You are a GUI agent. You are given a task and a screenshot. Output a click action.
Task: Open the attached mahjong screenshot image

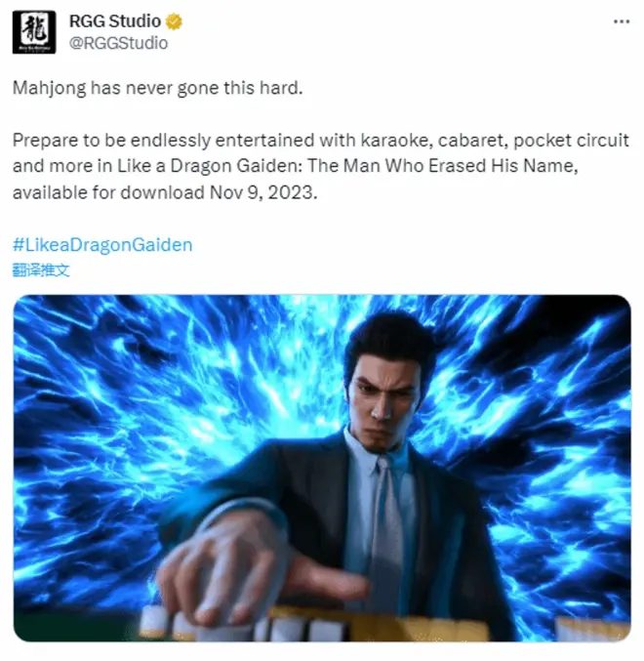322,468
